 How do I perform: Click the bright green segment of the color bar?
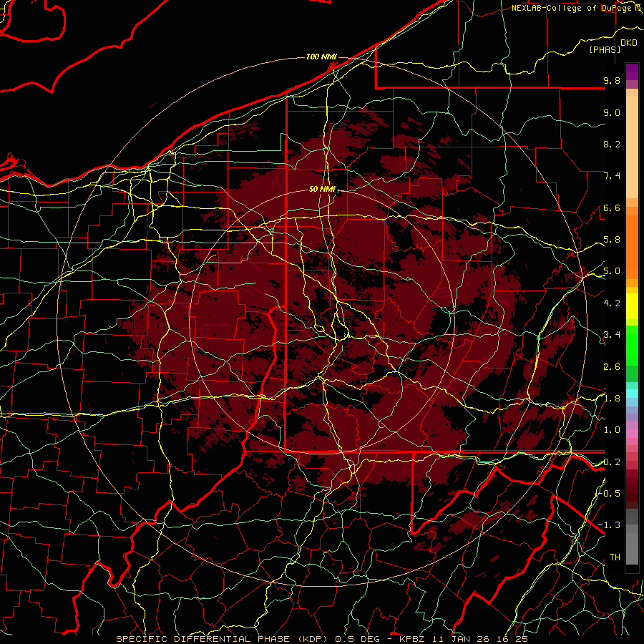(632, 346)
